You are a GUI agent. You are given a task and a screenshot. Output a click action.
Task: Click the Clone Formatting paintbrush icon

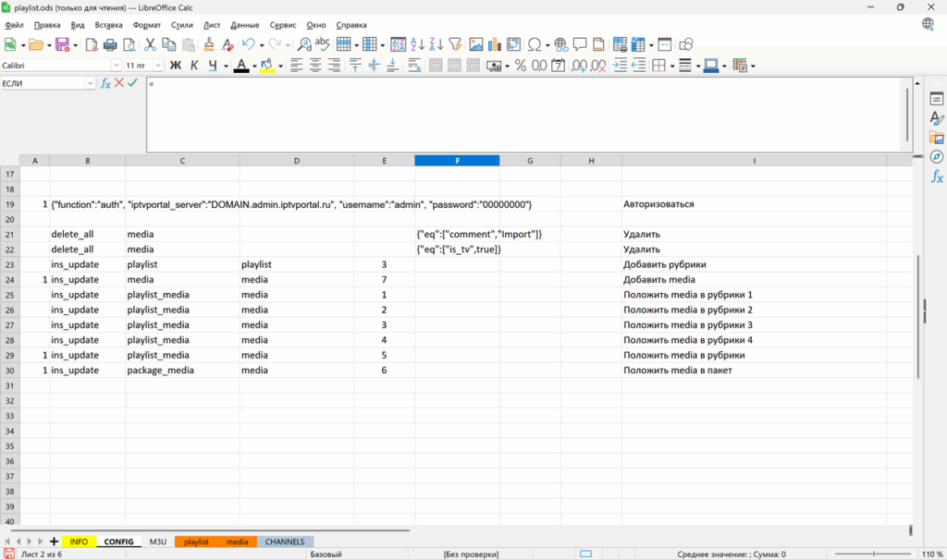pos(209,44)
